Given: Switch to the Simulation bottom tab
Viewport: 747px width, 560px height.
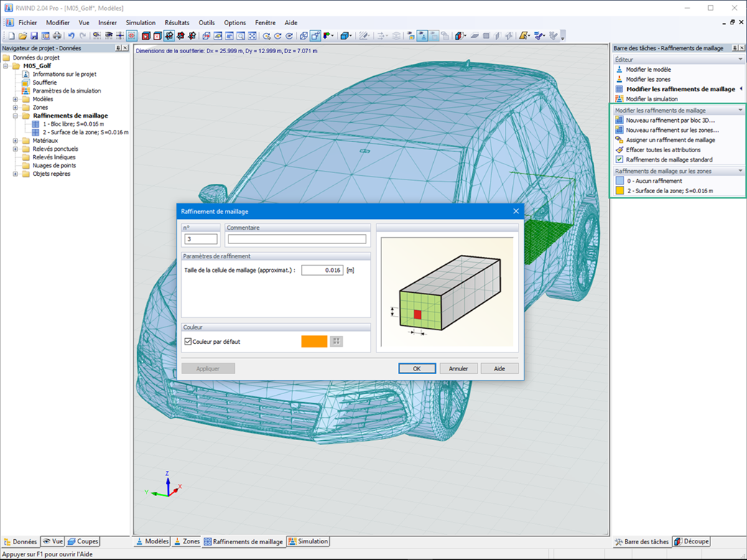Looking at the screenshot, I should click(308, 541).
